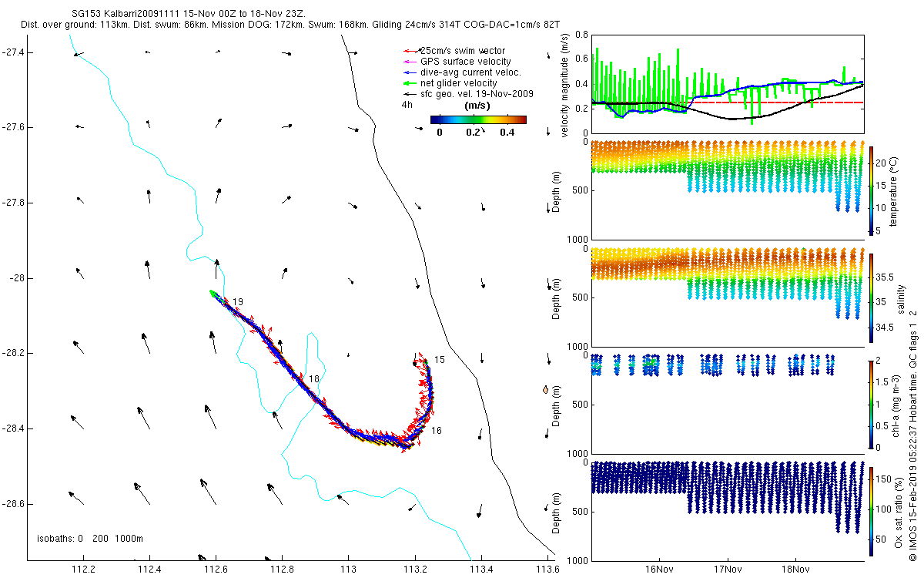Click the 'dive-avg current veloc.' legend label

coord(470,72)
